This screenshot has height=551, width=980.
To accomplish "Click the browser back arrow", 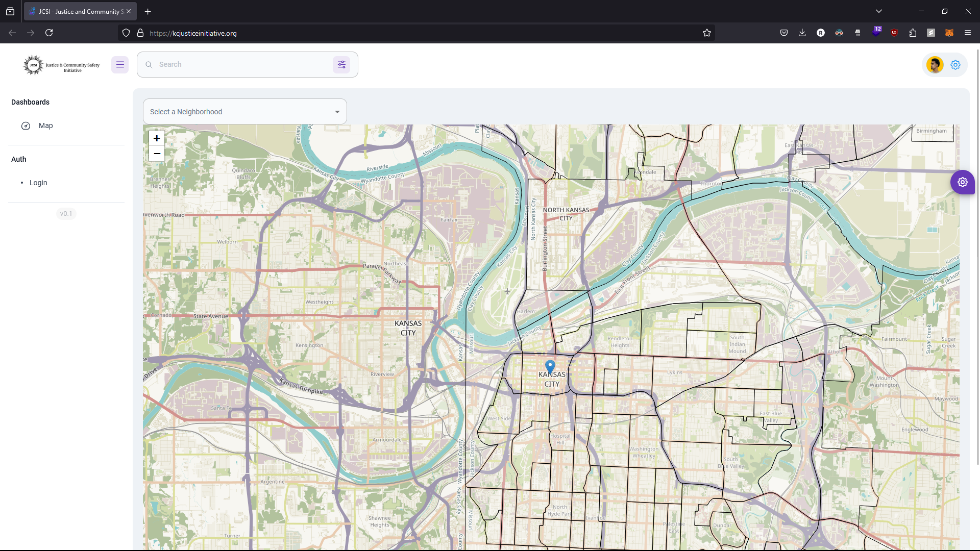I will 12,33.
